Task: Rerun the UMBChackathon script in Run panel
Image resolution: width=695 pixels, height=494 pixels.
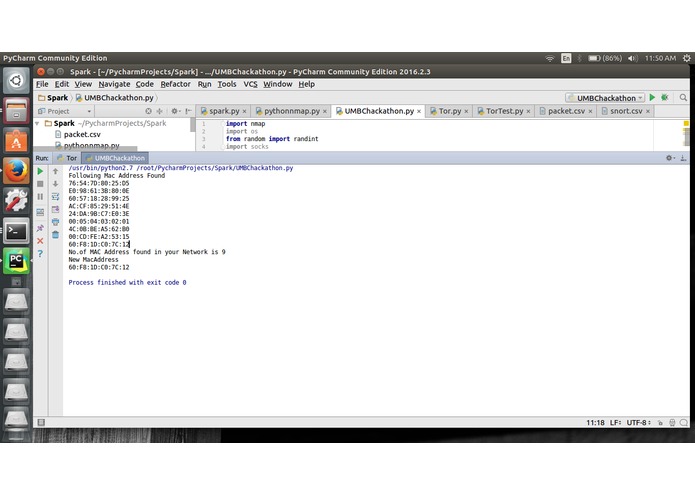Action: pyautogui.click(x=40, y=171)
